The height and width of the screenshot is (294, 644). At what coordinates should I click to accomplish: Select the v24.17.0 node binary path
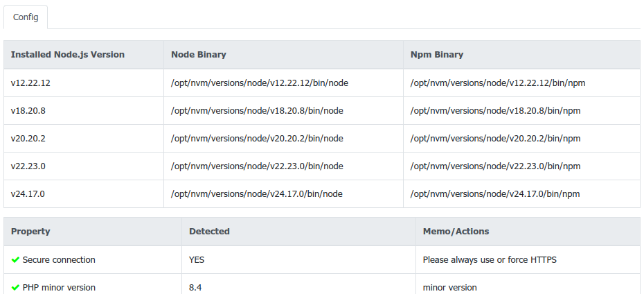click(257, 194)
